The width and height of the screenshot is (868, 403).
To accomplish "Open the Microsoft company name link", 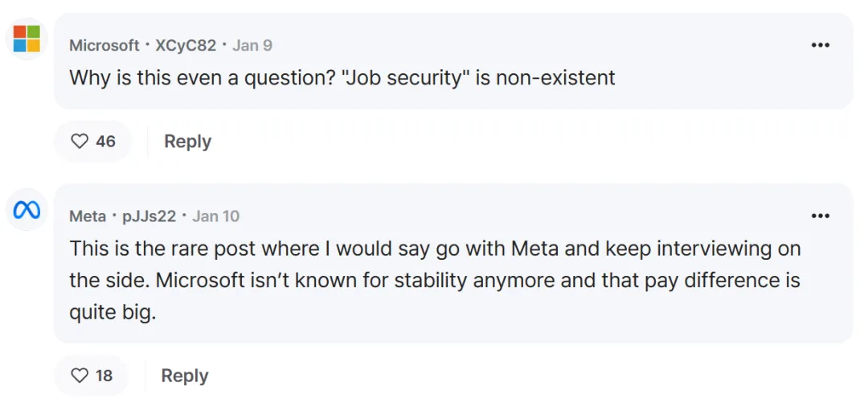I will (x=104, y=46).
